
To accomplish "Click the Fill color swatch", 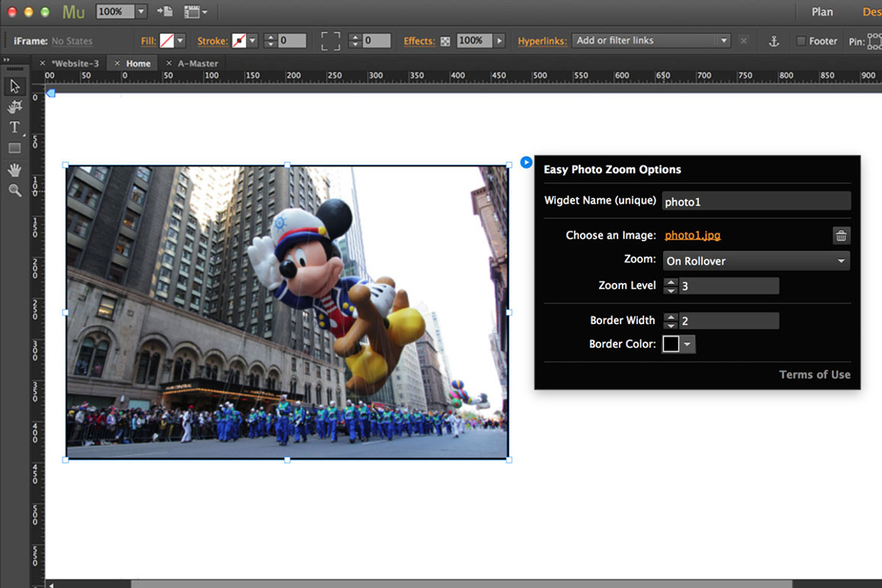I will click(x=167, y=41).
